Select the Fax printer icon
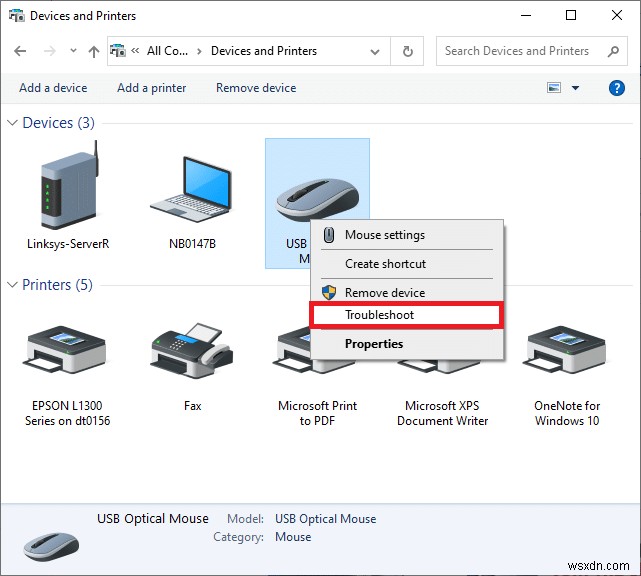Image resolution: width=641 pixels, height=576 pixels. click(x=192, y=350)
